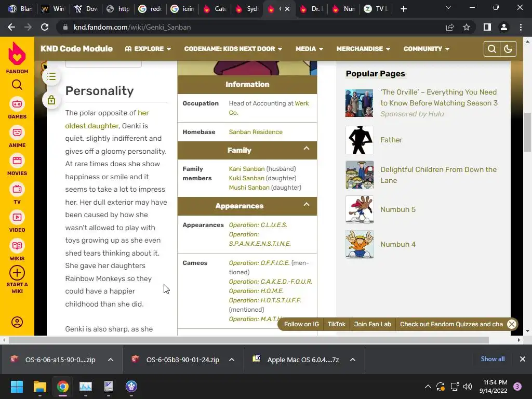The image size is (532, 399).
Task: Open a new browser tab
Action: pos(403,9)
